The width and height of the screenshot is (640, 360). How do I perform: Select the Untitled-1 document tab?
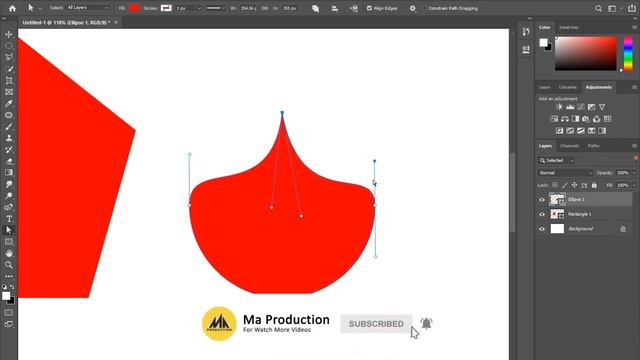66,22
